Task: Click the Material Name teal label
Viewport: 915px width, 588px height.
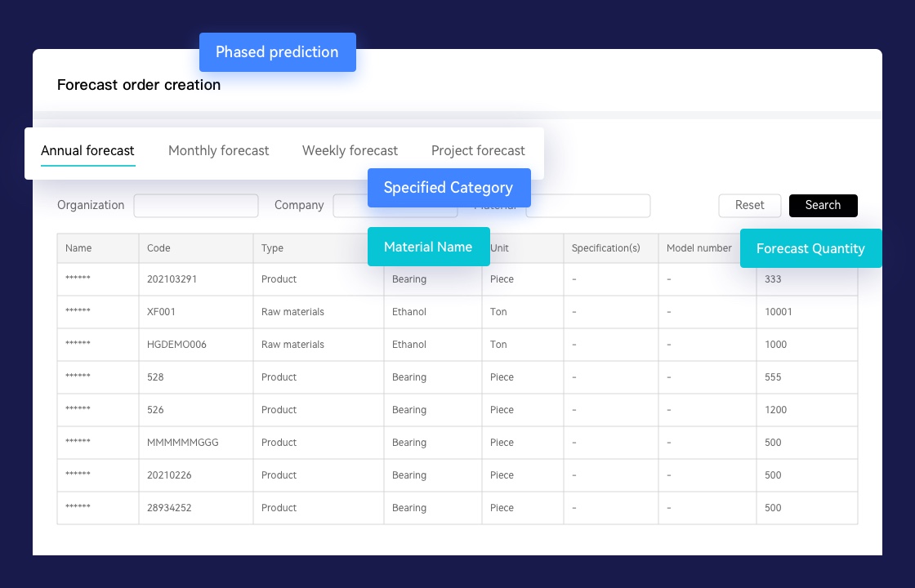Action: (x=428, y=247)
